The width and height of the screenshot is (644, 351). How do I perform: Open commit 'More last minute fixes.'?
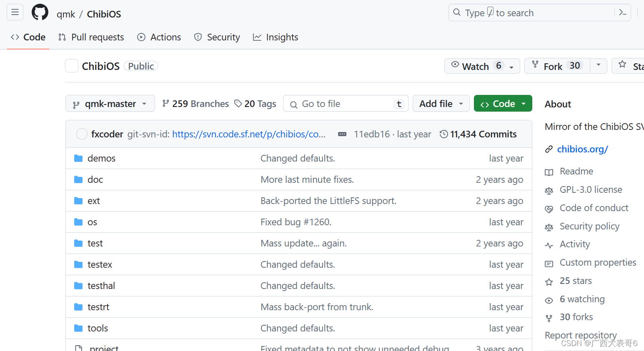[x=307, y=179]
